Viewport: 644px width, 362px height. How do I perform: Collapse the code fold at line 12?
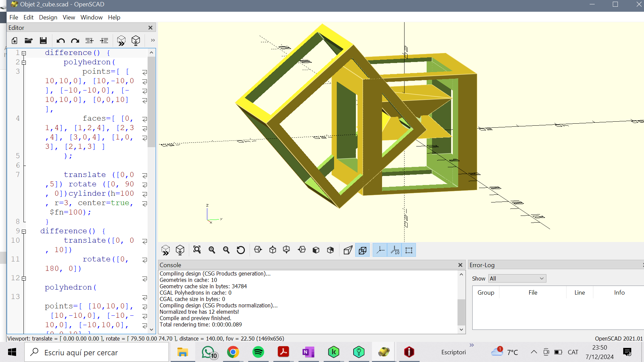[24, 279]
